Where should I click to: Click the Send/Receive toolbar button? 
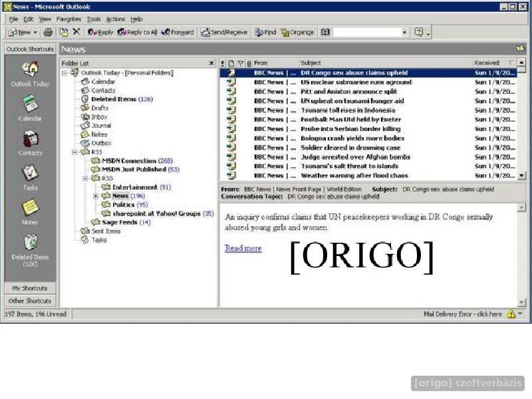tap(224, 32)
